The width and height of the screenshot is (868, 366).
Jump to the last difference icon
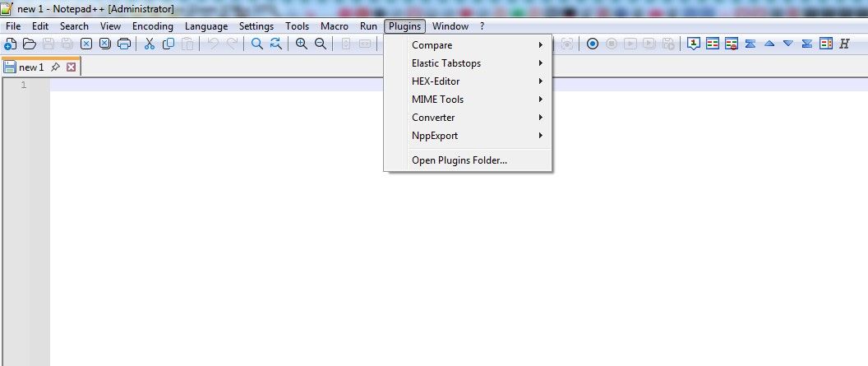tap(806, 44)
